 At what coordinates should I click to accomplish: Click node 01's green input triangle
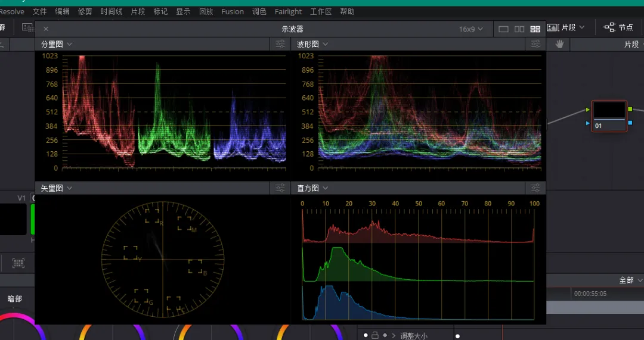click(x=588, y=110)
